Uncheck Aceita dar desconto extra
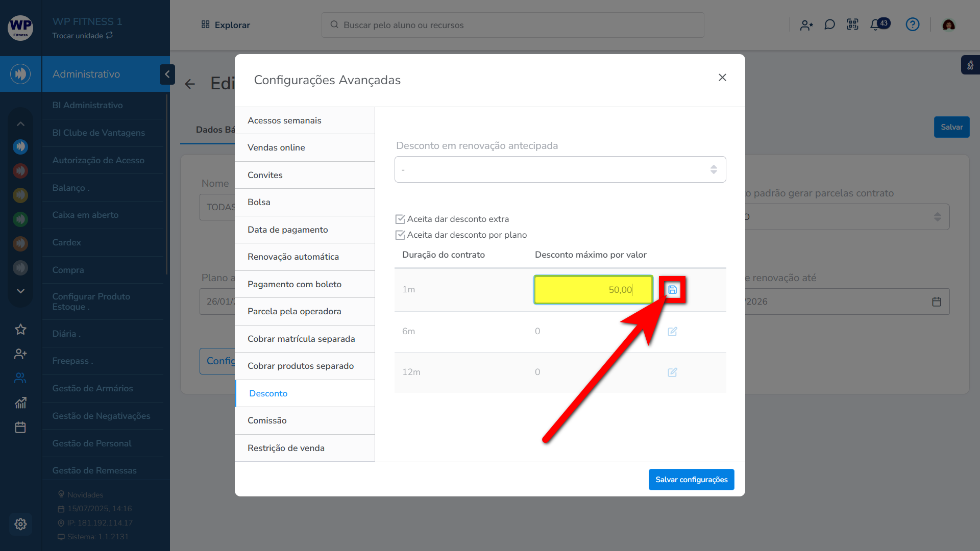The image size is (980, 551). pos(400,219)
